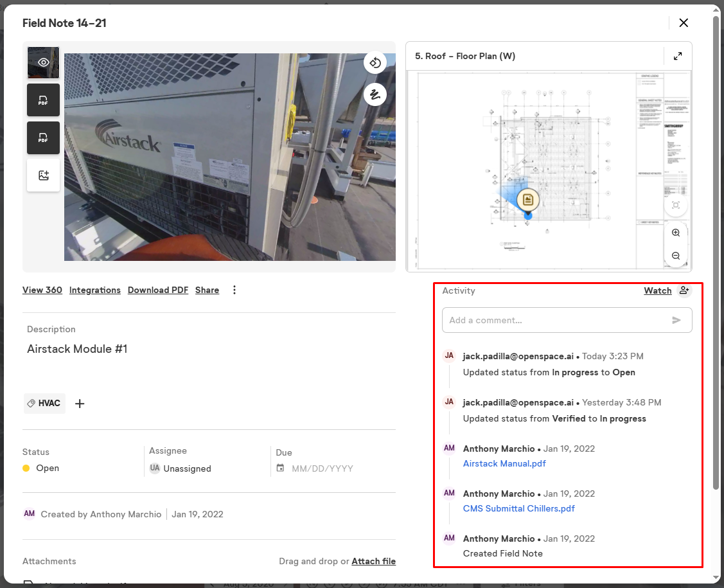This screenshot has height=588, width=724.
Task: Switch to View 360
Action: [42, 290]
